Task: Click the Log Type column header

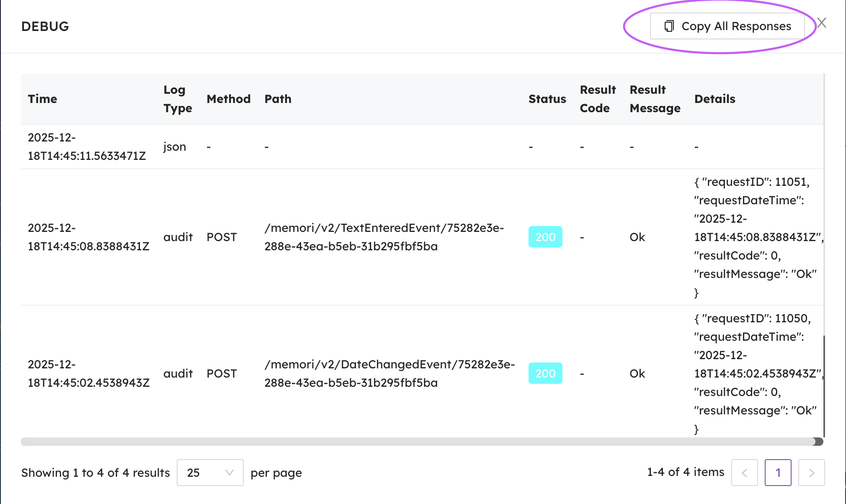Action: tap(178, 99)
